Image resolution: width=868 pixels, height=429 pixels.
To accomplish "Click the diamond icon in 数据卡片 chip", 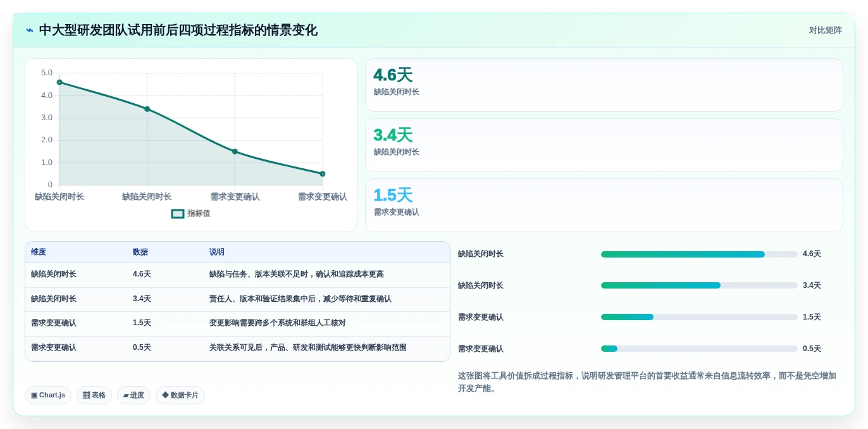I will pyautogui.click(x=165, y=395).
